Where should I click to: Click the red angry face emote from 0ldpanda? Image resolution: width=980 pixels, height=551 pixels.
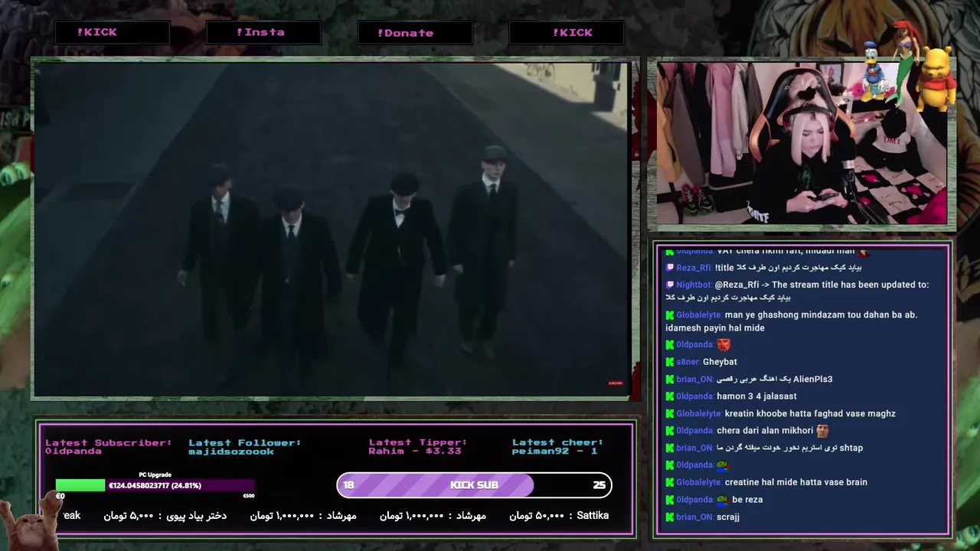click(724, 345)
